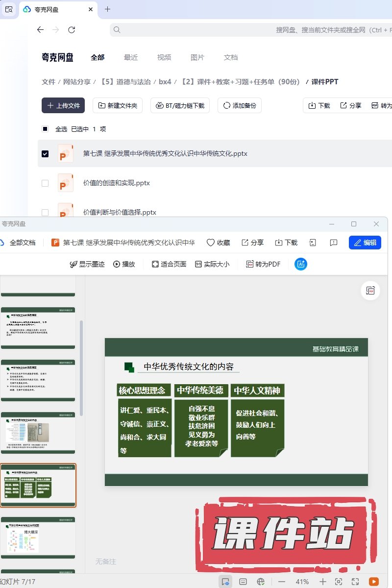Image resolution: width=392 pixels, height=588 pixels.
Task: Click the AI assistant icon in viewer toolbar
Action: click(x=300, y=264)
